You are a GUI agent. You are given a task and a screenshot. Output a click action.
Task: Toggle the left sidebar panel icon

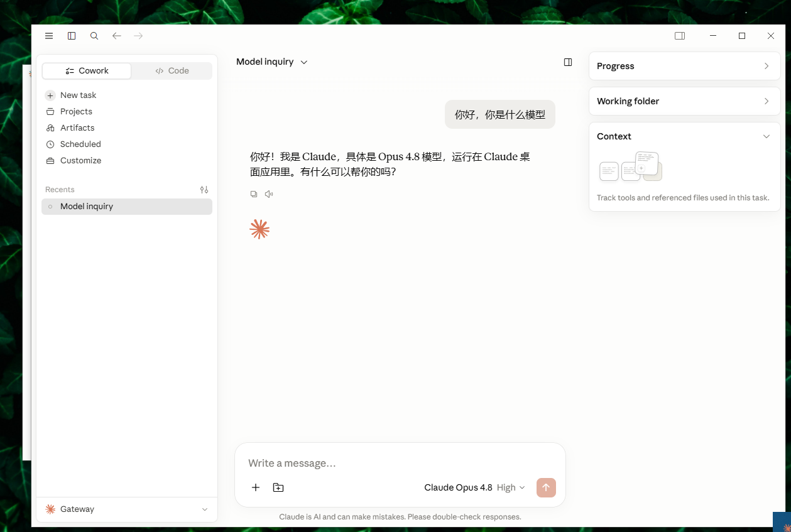pos(72,36)
